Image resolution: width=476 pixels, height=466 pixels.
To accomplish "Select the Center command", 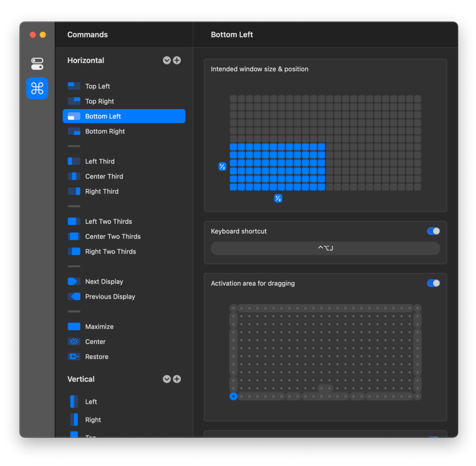I will click(x=95, y=341).
